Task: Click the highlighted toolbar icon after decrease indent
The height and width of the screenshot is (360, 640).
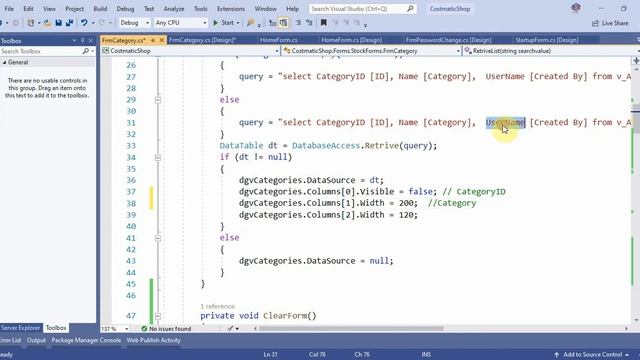Action: coord(283,23)
